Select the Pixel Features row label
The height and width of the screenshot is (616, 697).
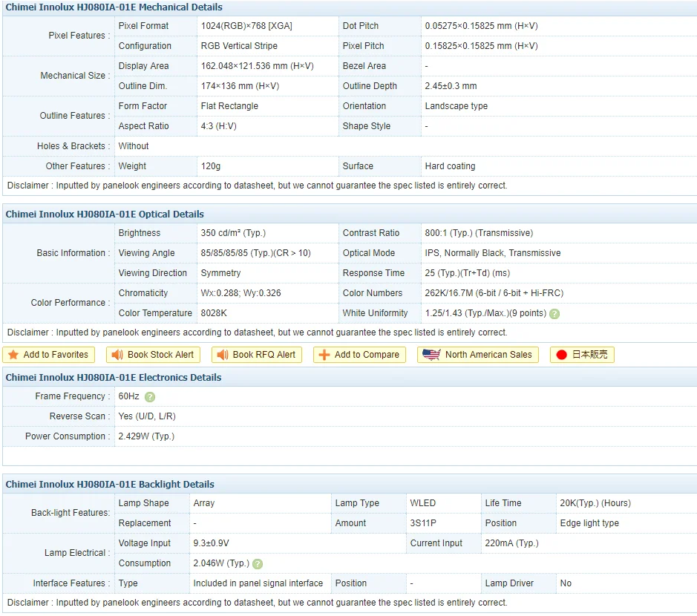tap(79, 36)
